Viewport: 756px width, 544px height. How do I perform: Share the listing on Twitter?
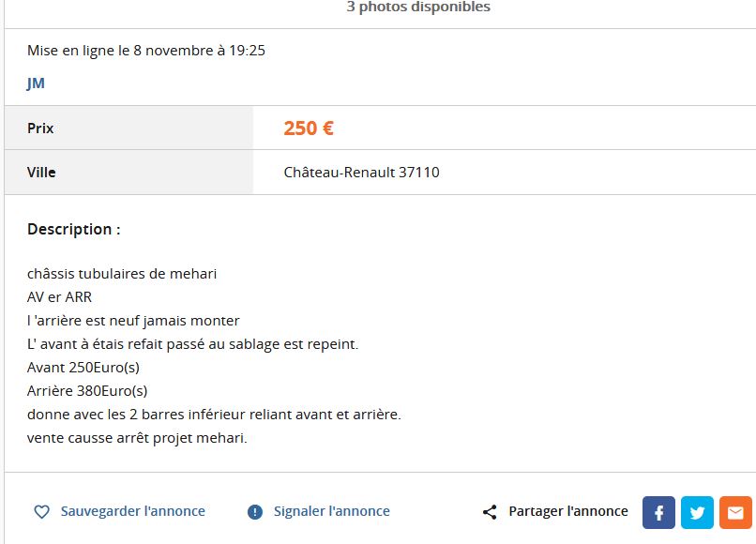click(x=697, y=512)
